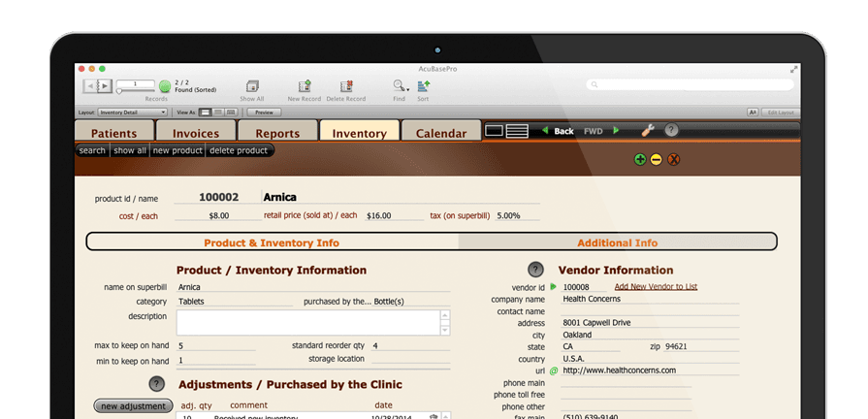Click the product name field Arnica
The height and width of the screenshot is (419, 868).
coord(401,197)
